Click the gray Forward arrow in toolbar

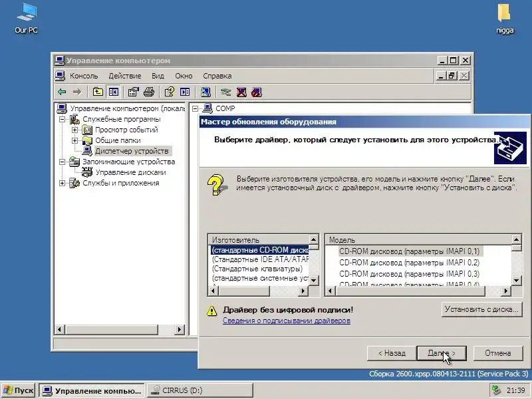click(77, 92)
